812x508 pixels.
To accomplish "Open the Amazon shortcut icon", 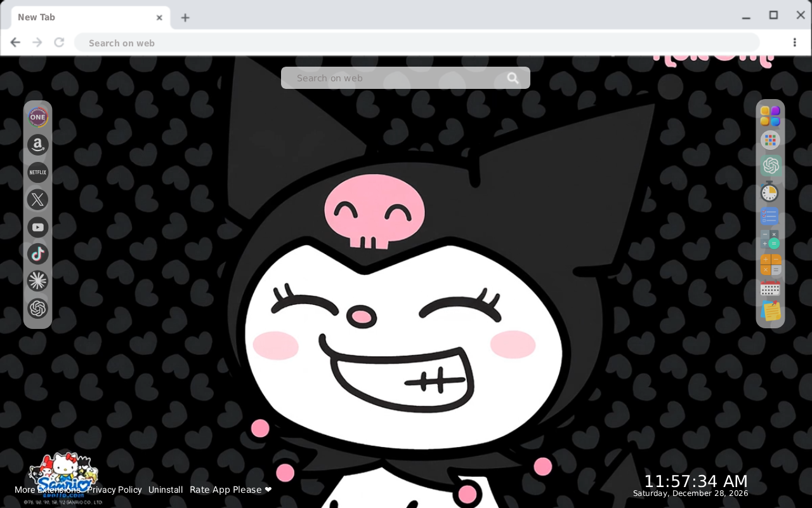I will pos(38,145).
